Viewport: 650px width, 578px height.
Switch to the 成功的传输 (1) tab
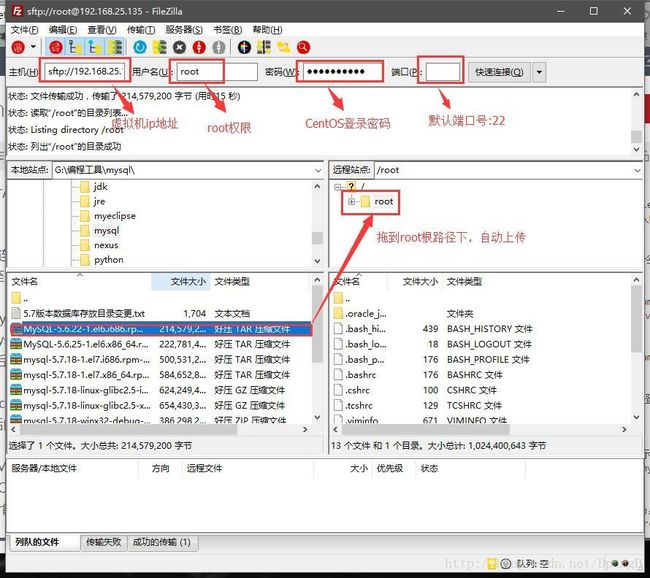[x=162, y=542]
